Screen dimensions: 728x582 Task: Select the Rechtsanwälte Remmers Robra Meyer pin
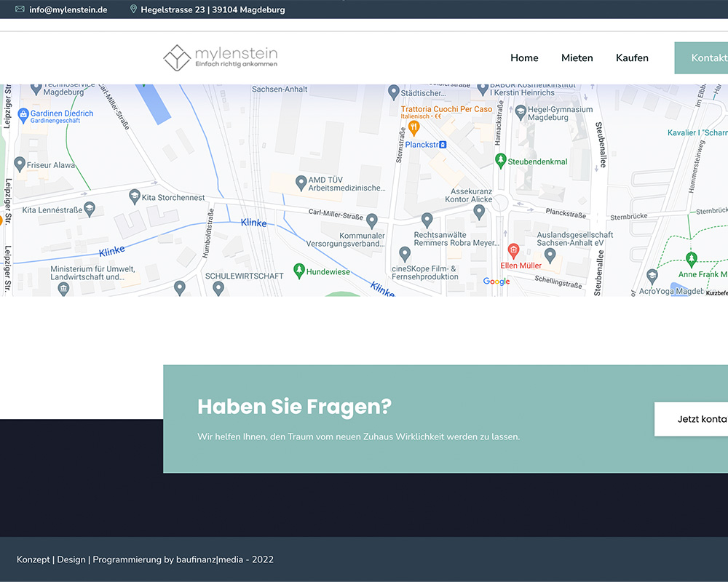tap(427, 220)
